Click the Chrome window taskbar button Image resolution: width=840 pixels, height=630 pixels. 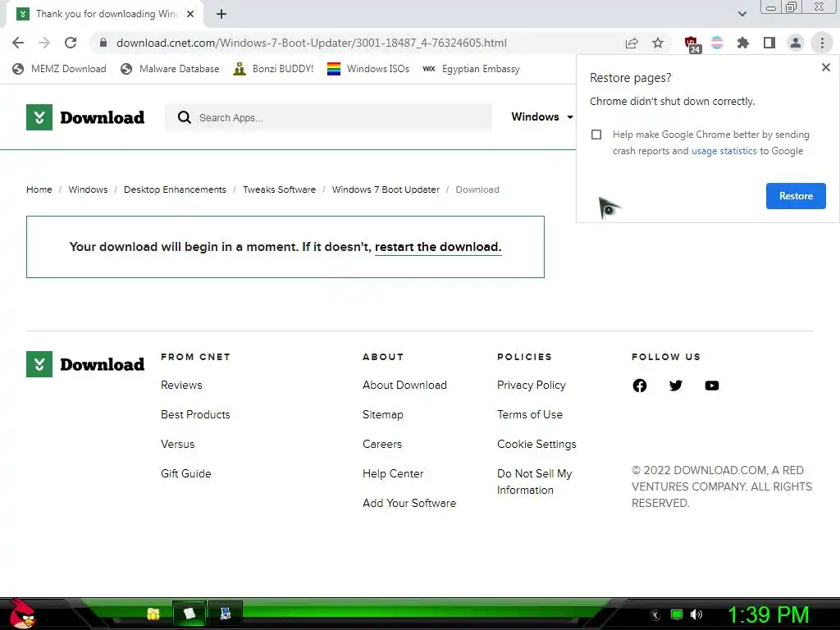tap(189, 614)
